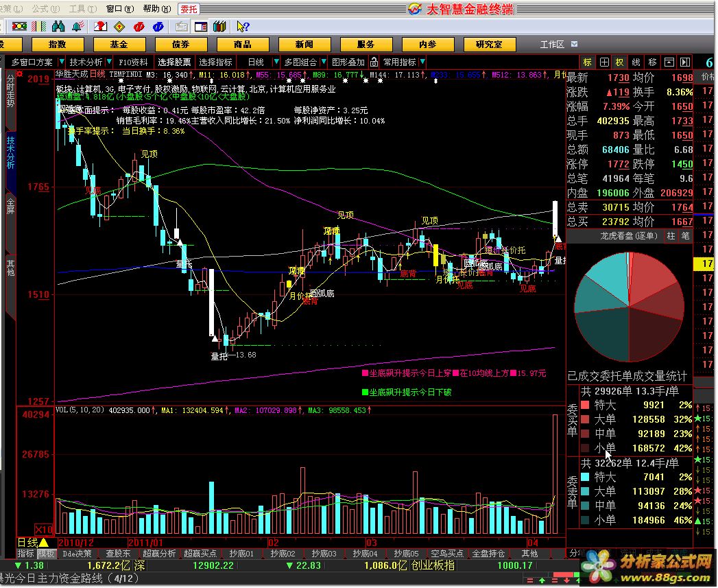Click the 日线 yellow triangle at chart bottom

[x=43, y=543]
